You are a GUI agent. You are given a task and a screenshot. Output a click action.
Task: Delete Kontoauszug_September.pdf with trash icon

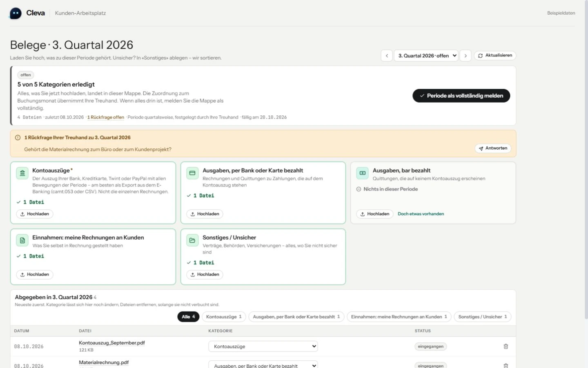pyautogui.click(x=506, y=346)
